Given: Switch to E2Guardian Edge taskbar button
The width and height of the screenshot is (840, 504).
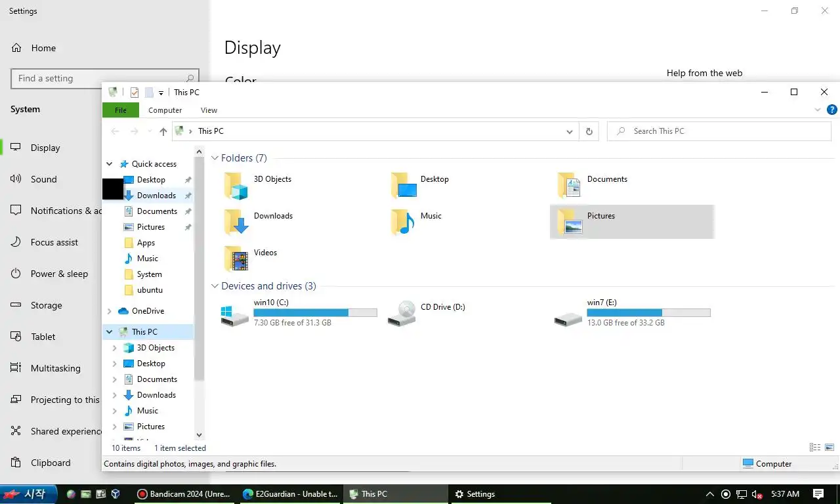Looking at the screenshot, I should (289, 494).
